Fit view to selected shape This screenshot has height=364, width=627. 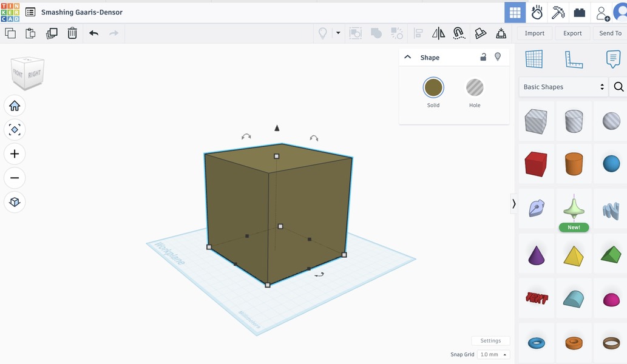pos(15,130)
